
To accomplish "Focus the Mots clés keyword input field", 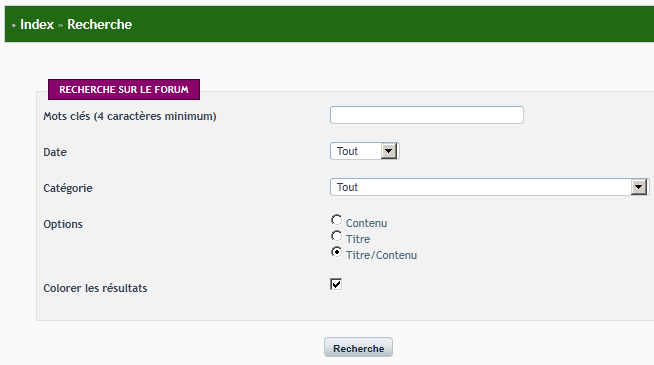I will point(427,115).
